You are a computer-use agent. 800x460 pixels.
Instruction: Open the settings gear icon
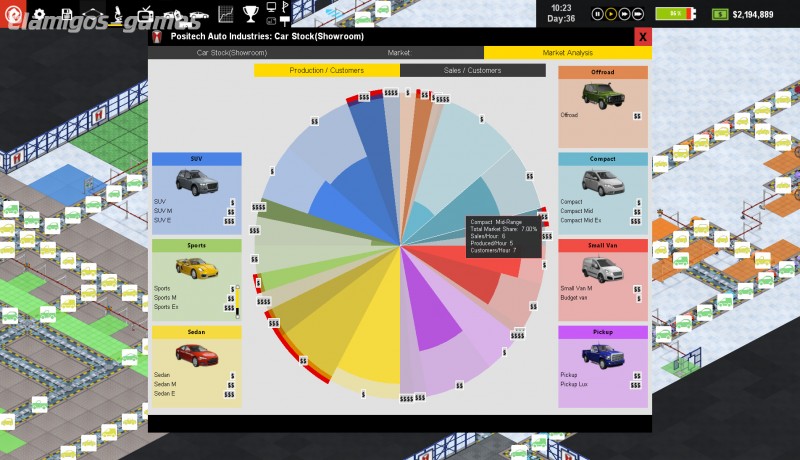40,14
